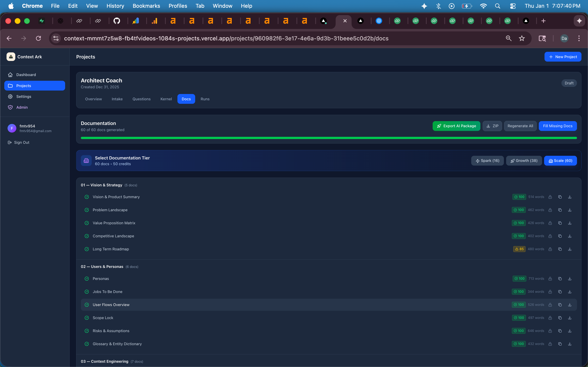588x367 pixels.
Task: Toggle the green check on Scope Lock
Action: (x=87, y=317)
